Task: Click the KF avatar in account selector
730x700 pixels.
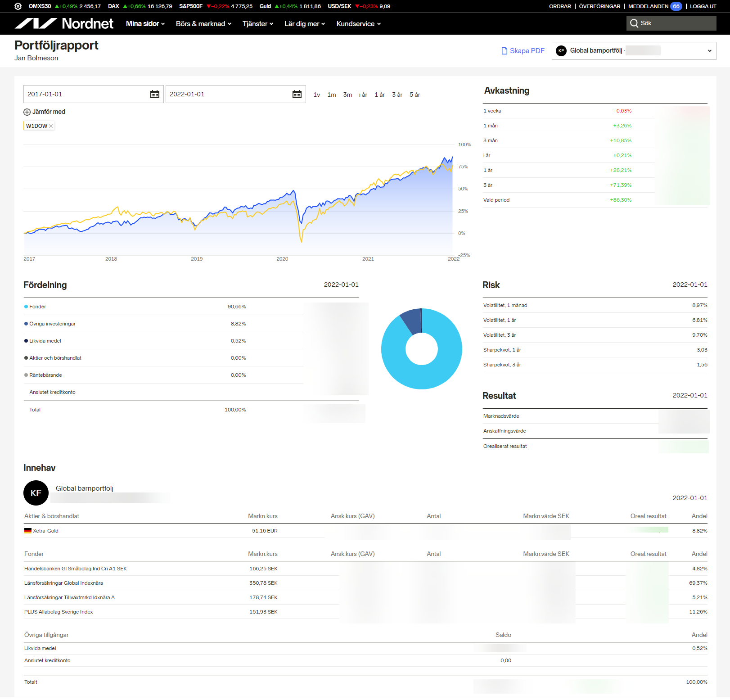Action: 561,51
